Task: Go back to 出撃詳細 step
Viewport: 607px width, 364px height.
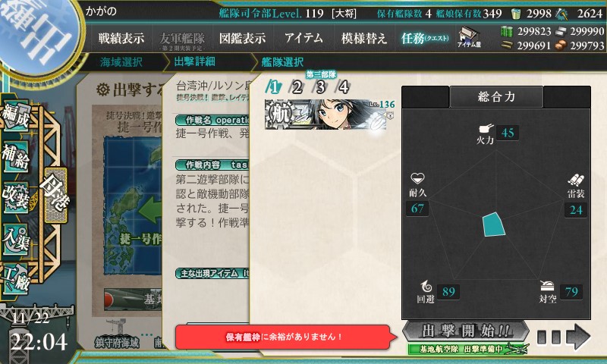Action: pyautogui.click(x=195, y=62)
